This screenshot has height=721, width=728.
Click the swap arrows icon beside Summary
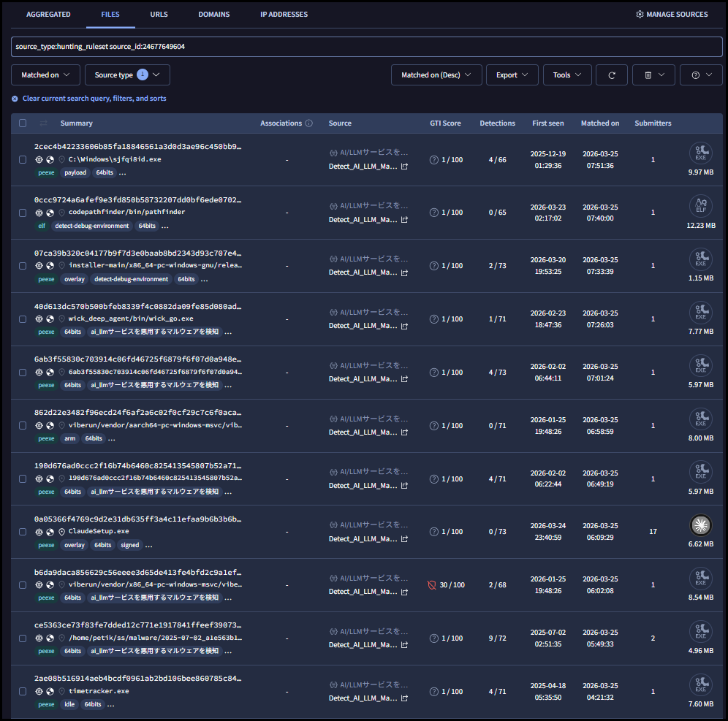coord(43,123)
